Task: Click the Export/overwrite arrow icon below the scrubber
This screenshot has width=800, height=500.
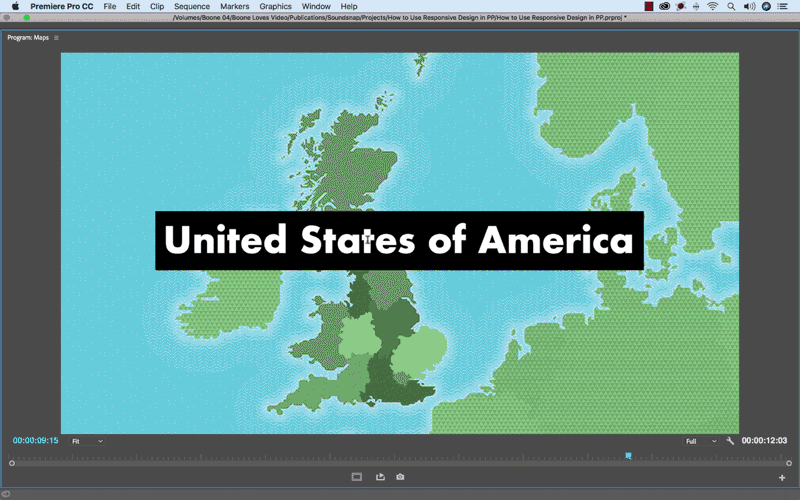Action: 380,477
